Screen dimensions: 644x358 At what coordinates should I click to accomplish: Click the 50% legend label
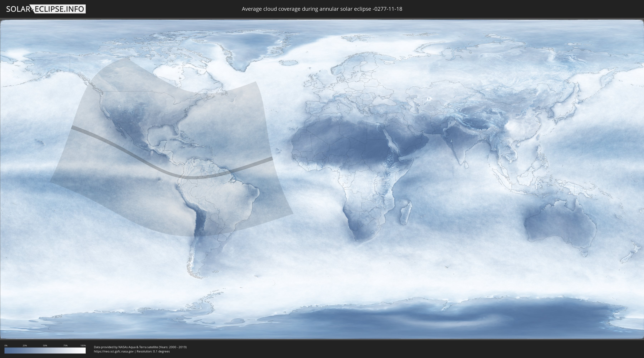(x=45, y=345)
